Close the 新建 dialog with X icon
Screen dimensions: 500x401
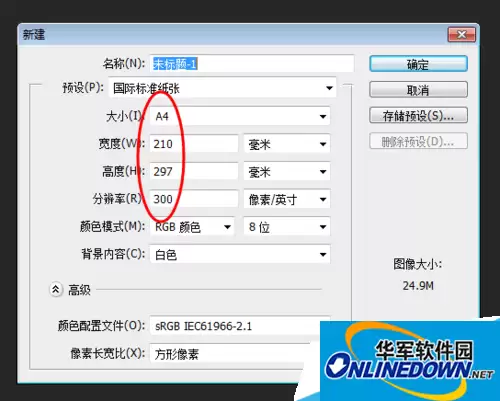point(462,34)
